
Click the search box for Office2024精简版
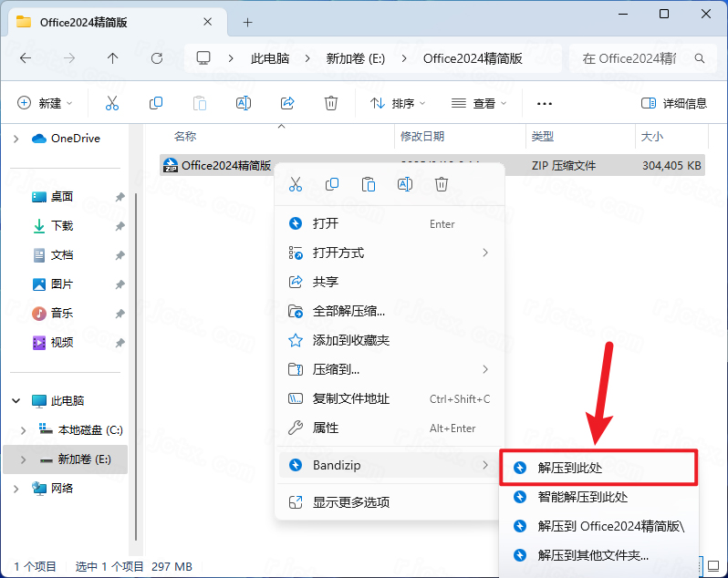(640, 57)
